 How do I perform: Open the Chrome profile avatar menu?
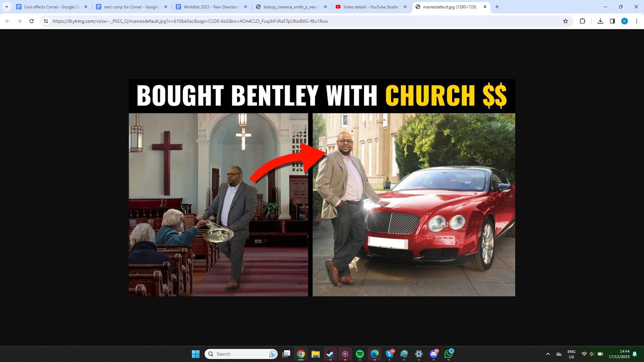coord(625,21)
